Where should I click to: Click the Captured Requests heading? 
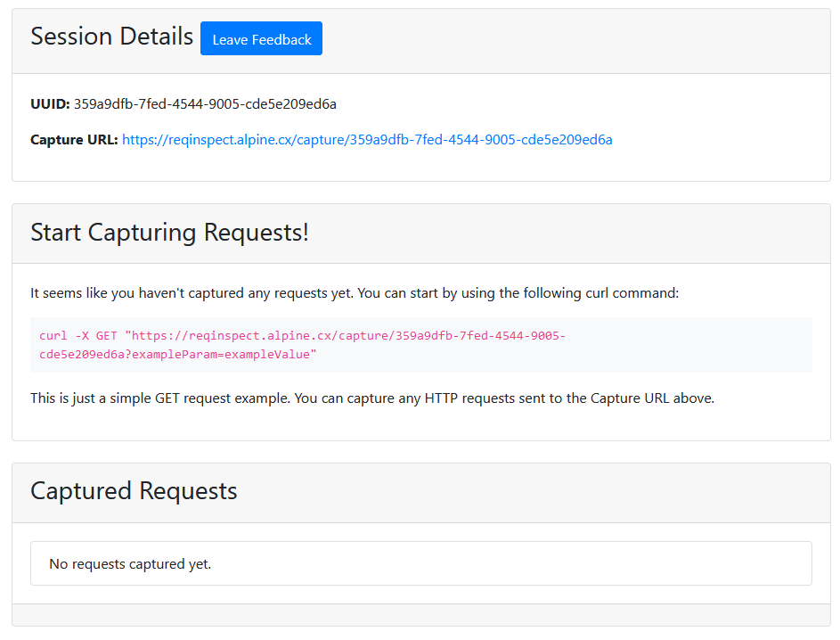134,491
